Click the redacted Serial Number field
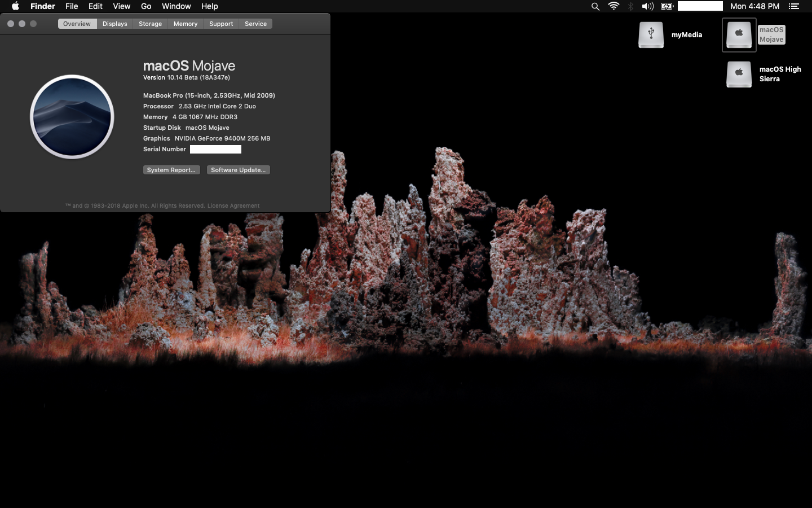The height and width of the screenshot is (508, 812). click(x=215, y=149)
